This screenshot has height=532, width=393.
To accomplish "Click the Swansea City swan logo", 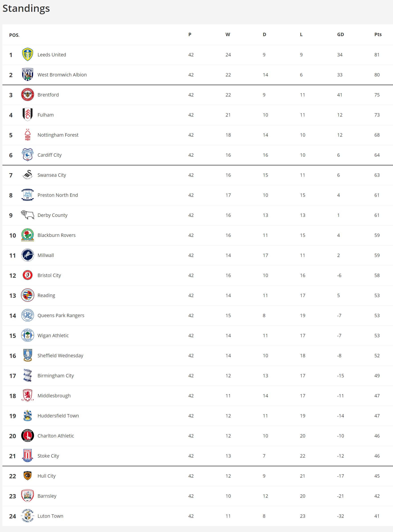I will click(x=28, y=175).
